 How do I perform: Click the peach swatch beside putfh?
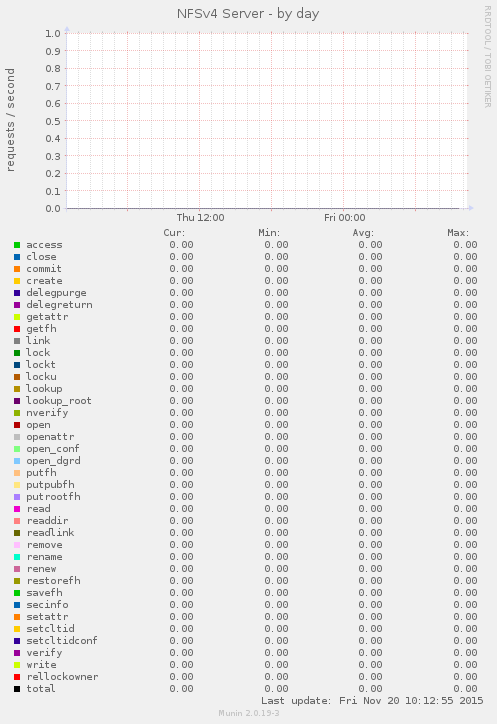(17, 473)
